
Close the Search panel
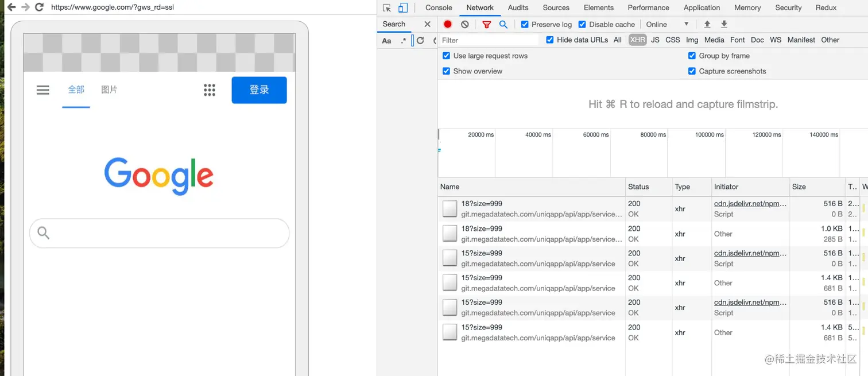point(427,24)
